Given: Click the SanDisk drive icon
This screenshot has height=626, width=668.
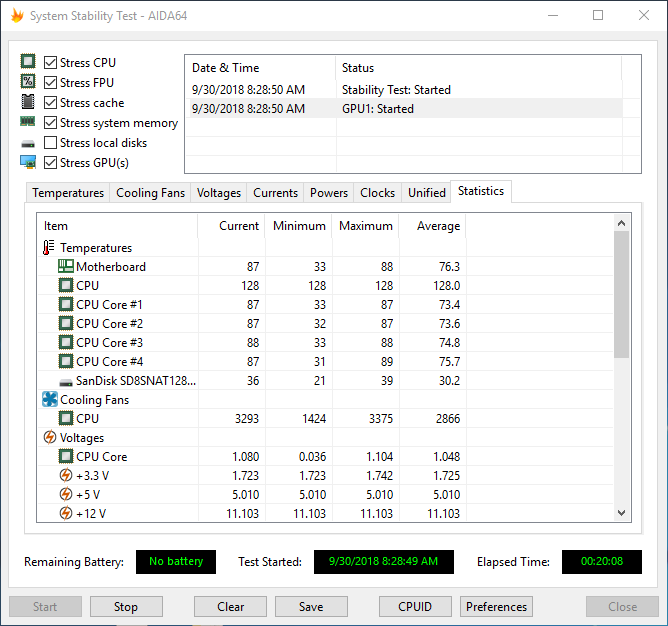Looking at the screenshot, I should point(66,381).
